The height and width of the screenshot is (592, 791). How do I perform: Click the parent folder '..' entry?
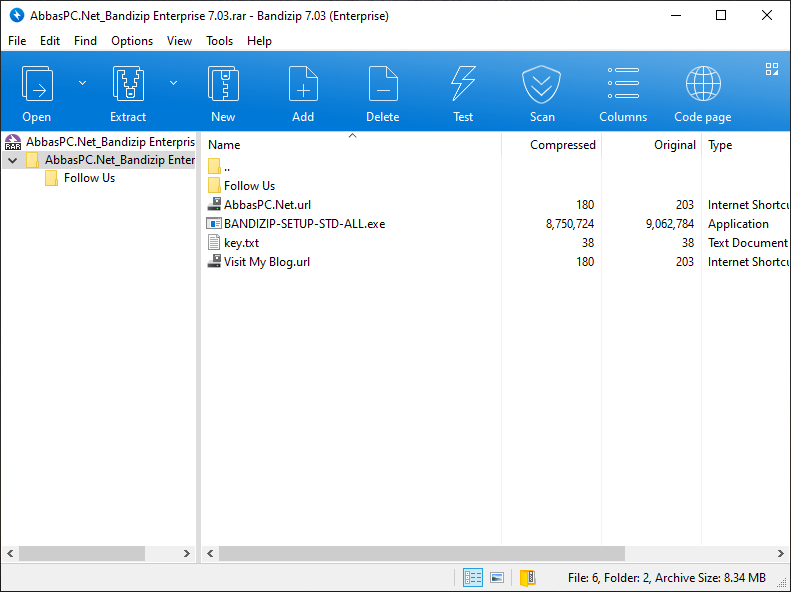219,166
